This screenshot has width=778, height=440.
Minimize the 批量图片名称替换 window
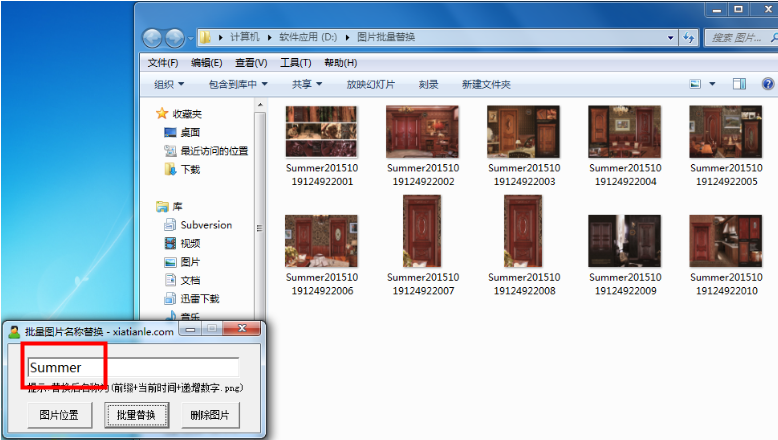click(x=190, y=329)
